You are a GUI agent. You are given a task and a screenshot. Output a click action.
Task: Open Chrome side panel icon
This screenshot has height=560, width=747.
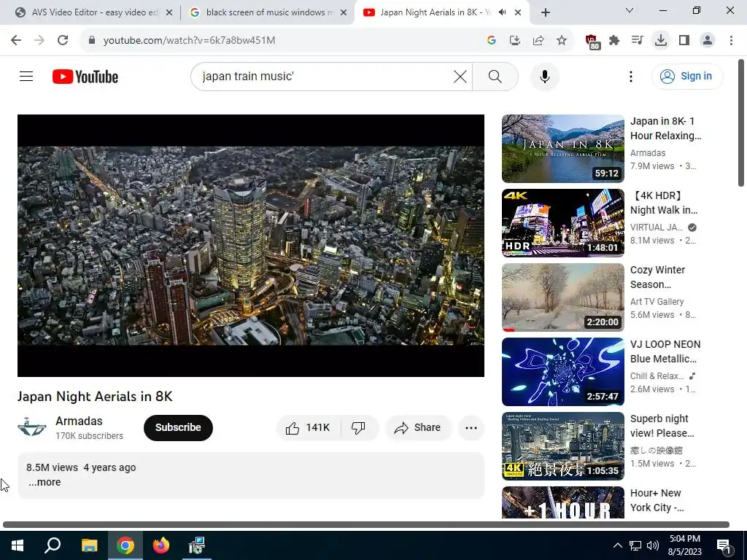(684, 40)
